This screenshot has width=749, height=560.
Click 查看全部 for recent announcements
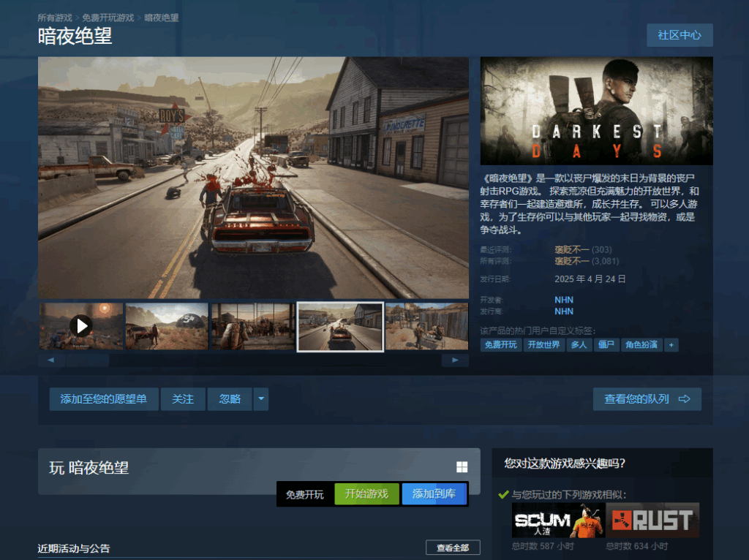[453, 548]
